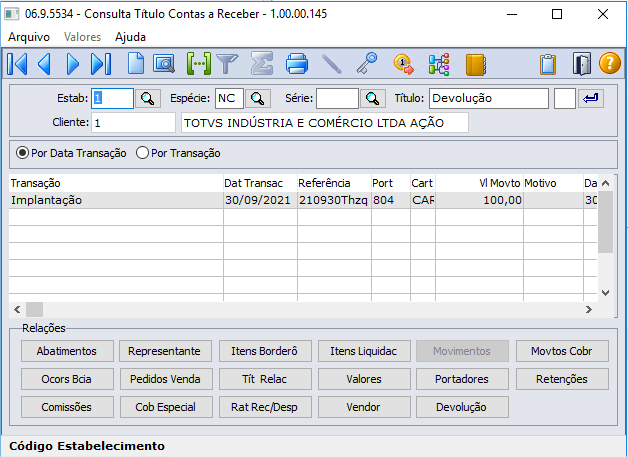Confirm with the return arrow button
Viewport: 628px width, 457px height.
pyautogui.click(x=590, y=99)
